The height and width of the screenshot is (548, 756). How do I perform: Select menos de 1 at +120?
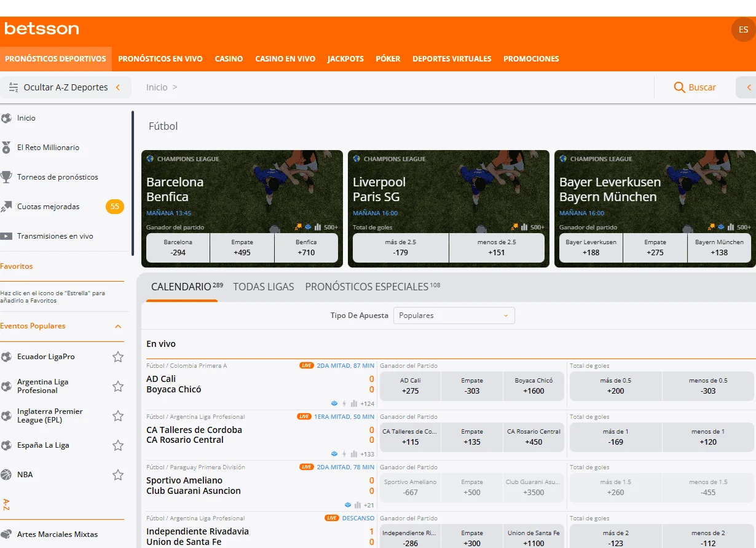pos(708,437)
